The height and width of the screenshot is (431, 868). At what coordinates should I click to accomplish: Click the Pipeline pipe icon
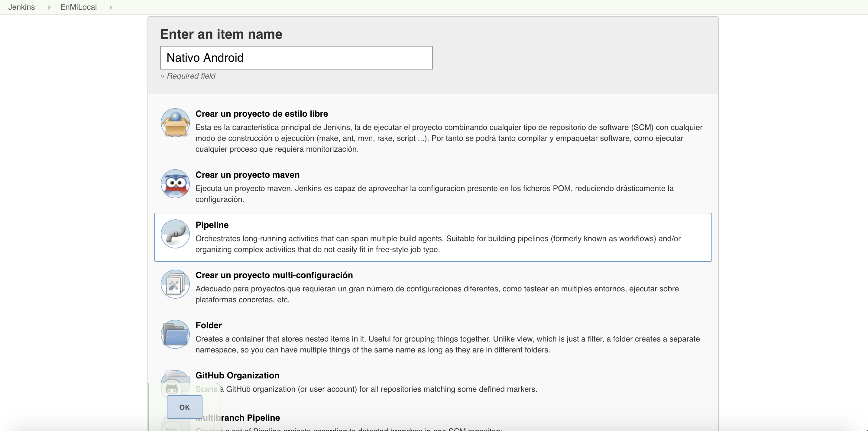click(175, 234)
